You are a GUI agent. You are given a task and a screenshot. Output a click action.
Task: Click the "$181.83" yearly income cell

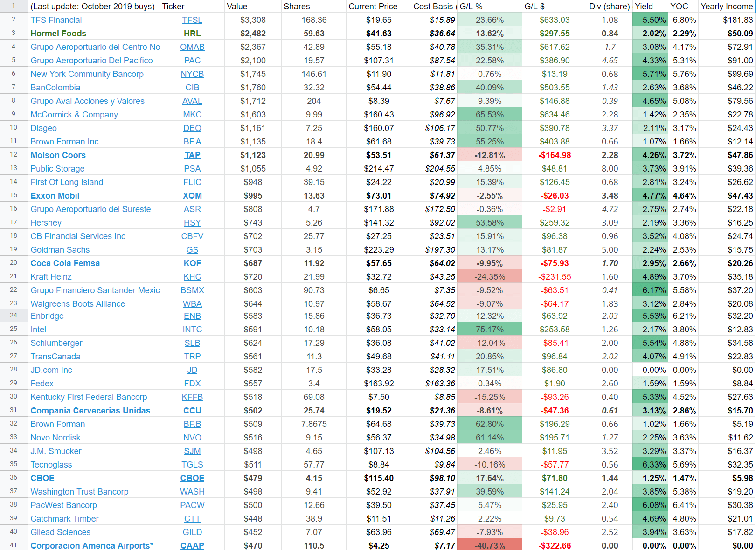point(727,20)
